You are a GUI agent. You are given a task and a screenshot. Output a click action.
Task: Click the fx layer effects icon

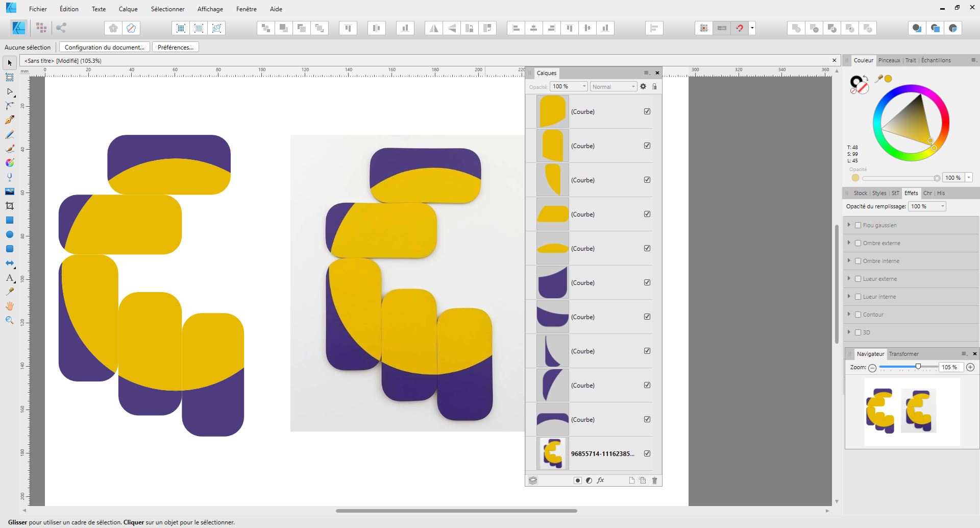pos(601,481)
